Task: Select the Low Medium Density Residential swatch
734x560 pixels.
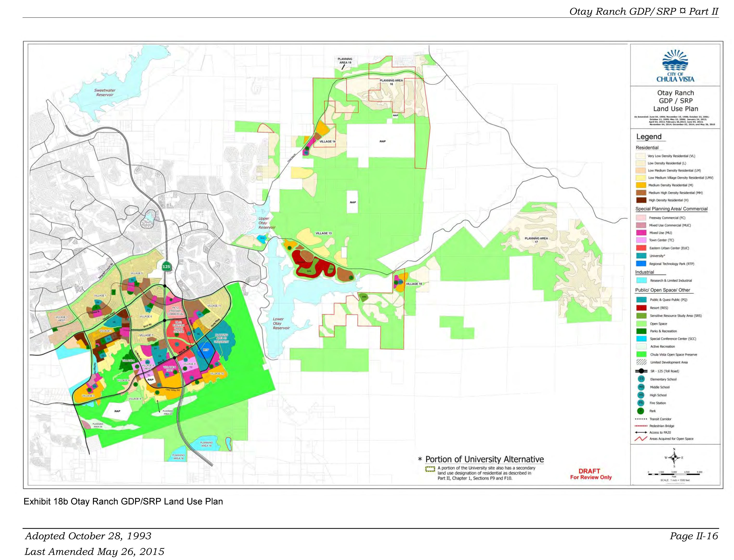Action: click(641, 170)
